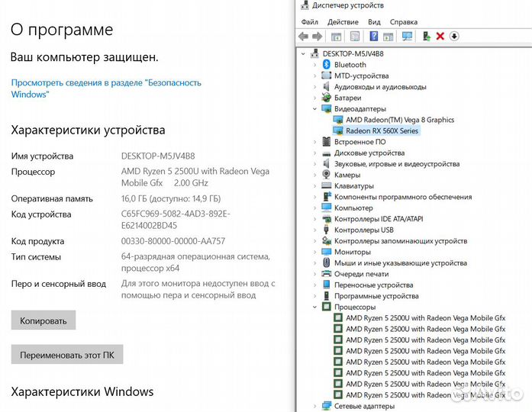532x412 pixels.
Task: Expand the Сетевые адаптеры category
Action: click(x=314, y=406)
